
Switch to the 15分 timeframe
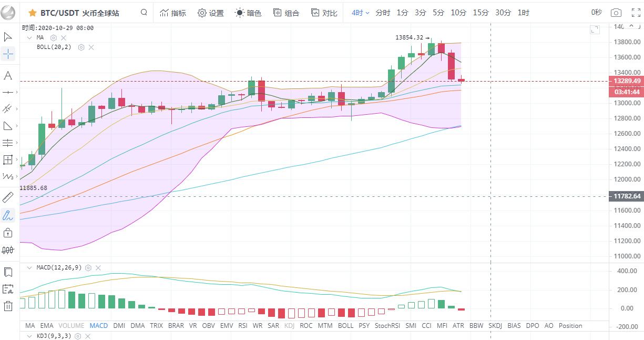(481, 13)
